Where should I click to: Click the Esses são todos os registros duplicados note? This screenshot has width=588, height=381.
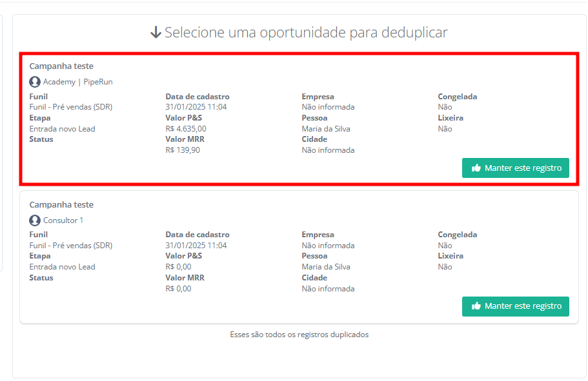point(299,335)
